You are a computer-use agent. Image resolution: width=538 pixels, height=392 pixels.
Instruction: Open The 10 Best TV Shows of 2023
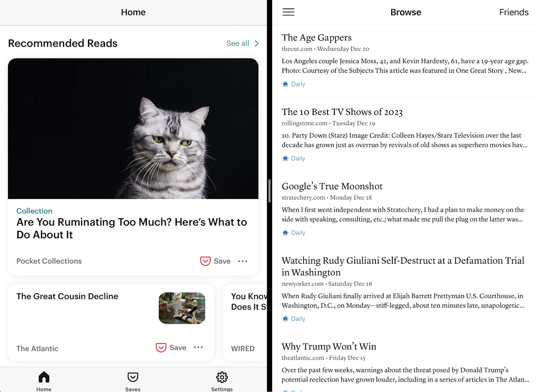pyautogui.click(x=342, y=112)
